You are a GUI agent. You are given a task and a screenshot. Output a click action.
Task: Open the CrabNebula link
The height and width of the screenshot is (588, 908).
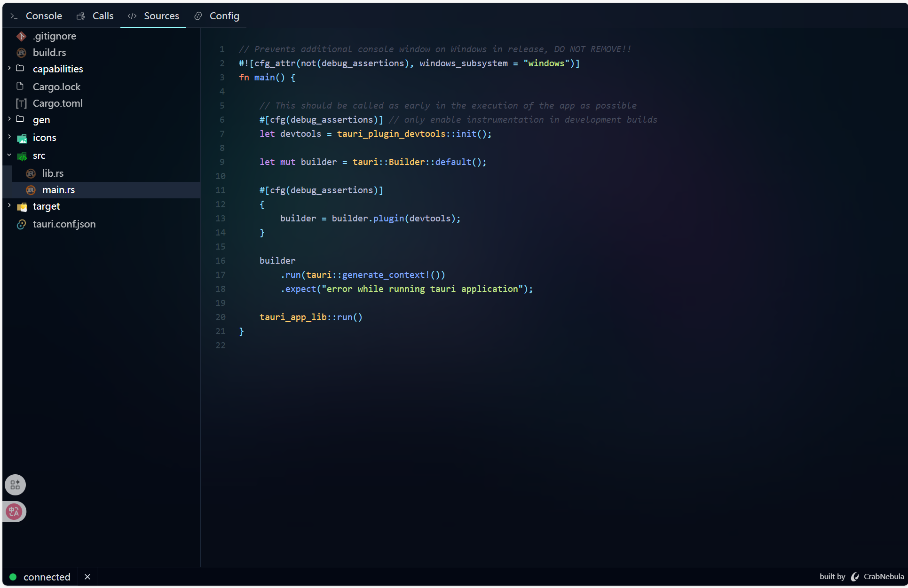point(883,577)
